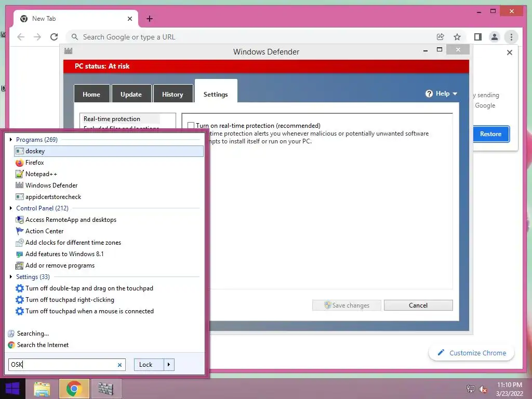Reload the Chrome page
The height and width of the screenshot is (399, 532).
54,37
